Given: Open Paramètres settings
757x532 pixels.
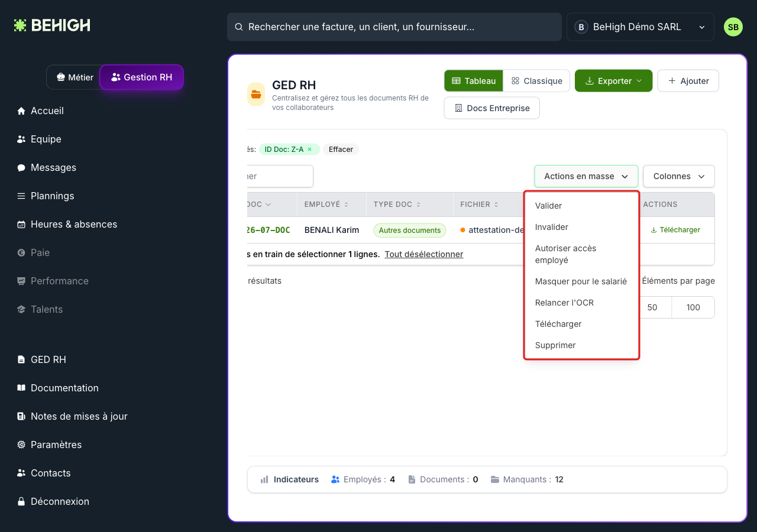Looking at the screenshot, I should [x=49, y=445].
